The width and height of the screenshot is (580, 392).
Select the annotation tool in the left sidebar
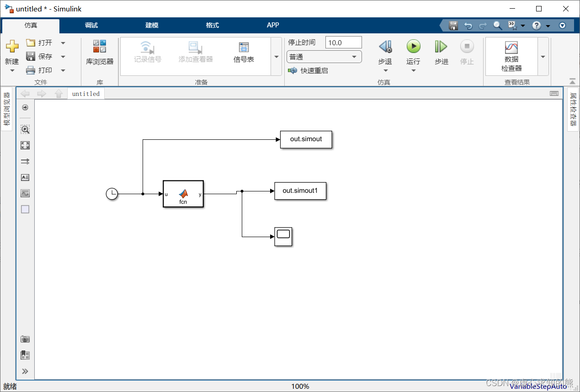point(25,177)
